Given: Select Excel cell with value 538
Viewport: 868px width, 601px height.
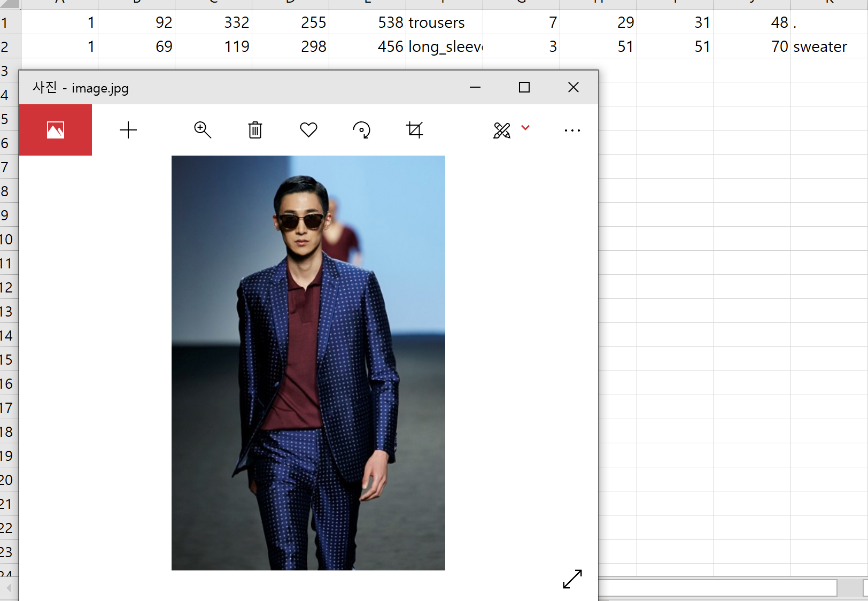Looking at the screenshot, I should (x=367, y=22).
